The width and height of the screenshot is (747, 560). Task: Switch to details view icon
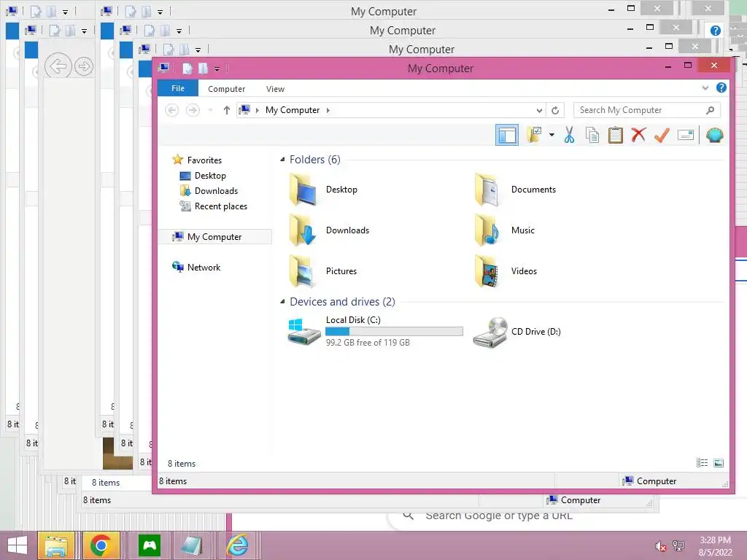point(702,463)
